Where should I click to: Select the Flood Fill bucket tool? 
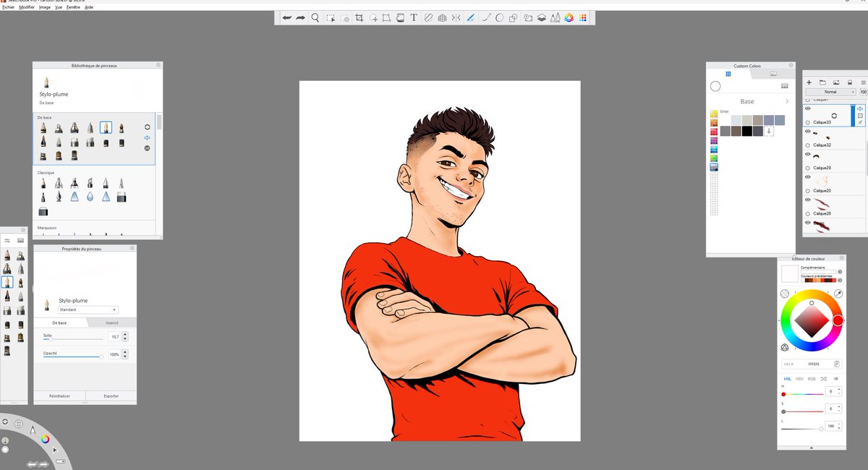pyautogui.click(x=400, y=18)
